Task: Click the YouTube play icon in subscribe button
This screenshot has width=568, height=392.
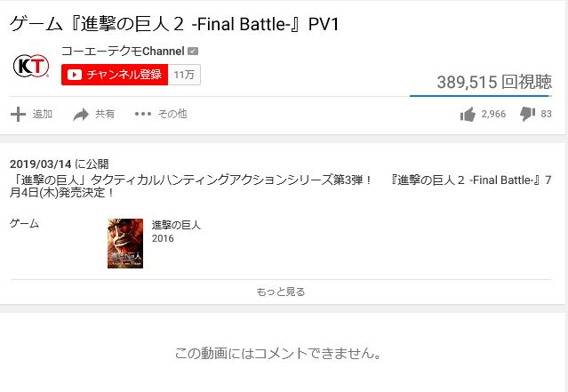Action: click(75, 75)
